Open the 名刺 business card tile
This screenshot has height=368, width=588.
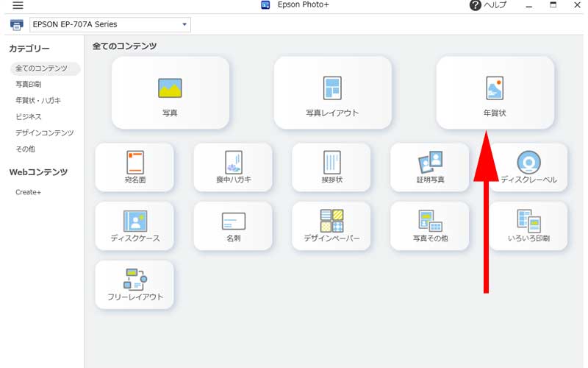233,226
